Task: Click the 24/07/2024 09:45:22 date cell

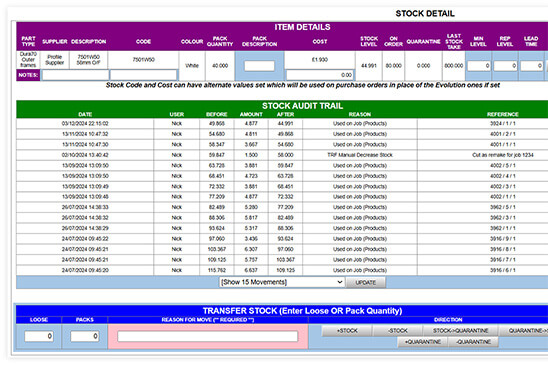Action: tap(85, 239)
